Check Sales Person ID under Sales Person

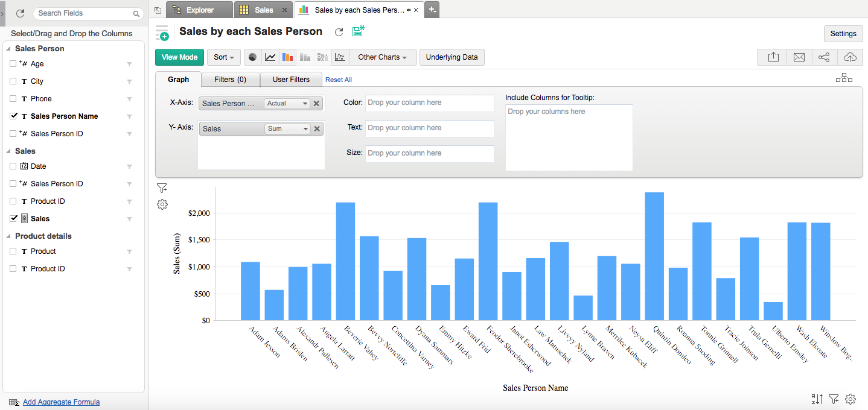pos(13,133)
